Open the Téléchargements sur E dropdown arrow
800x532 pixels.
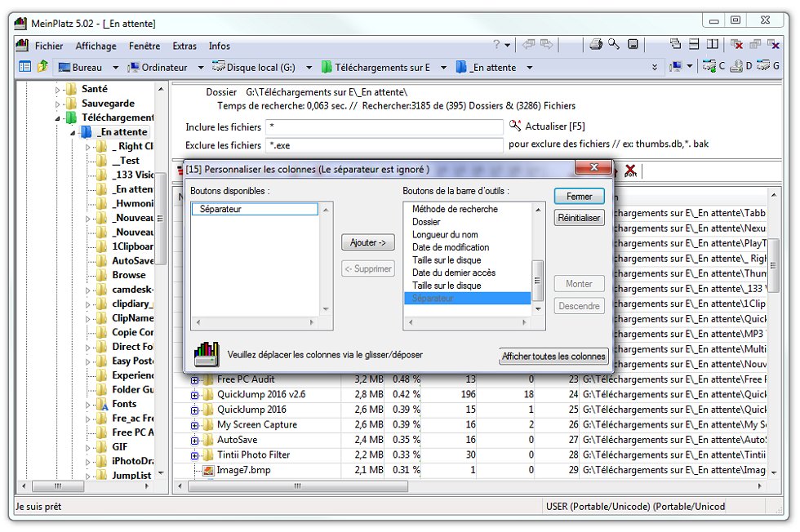click(443, 68)
